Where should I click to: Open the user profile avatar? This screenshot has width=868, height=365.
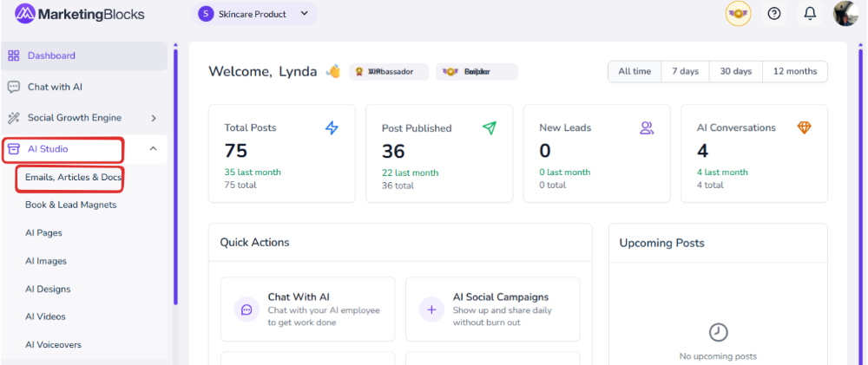click(x=845, y=14)
